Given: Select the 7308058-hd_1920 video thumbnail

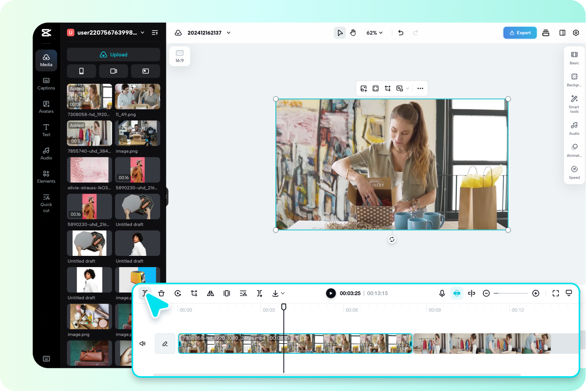Looking at the screenshot, I should [89, 96].
